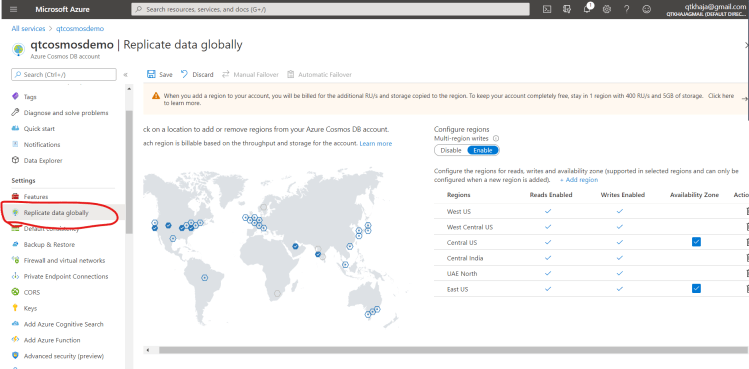This screenshot has width=749, height=369.
Task: Click the Tags icon in sidebar
Action: [15, 97]
